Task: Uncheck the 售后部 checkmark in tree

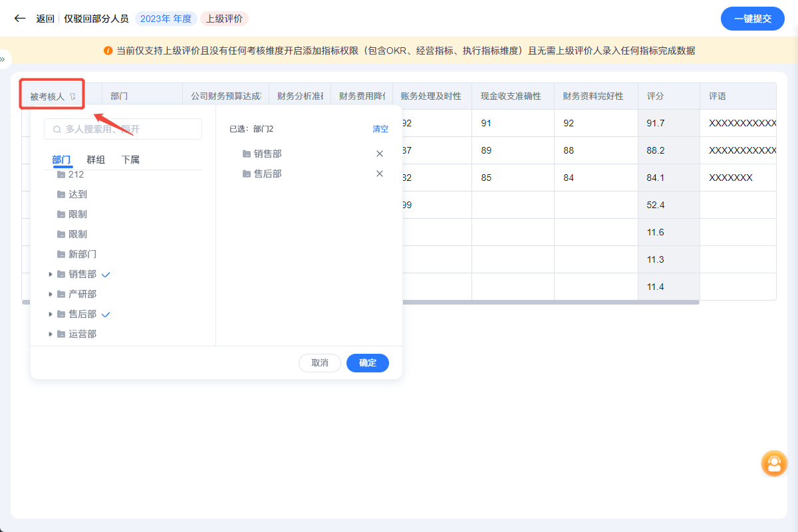Action: [106, 314]
